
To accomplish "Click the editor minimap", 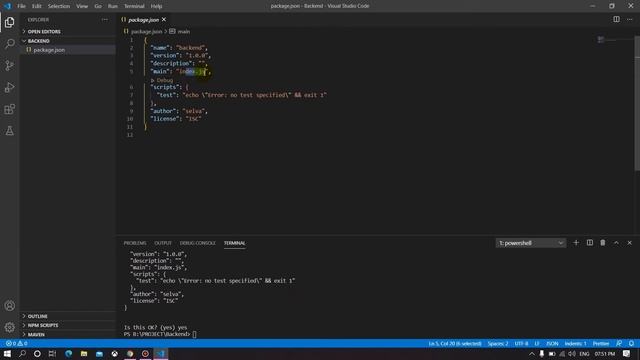I will pyautogui.click(x=616, y=40).
